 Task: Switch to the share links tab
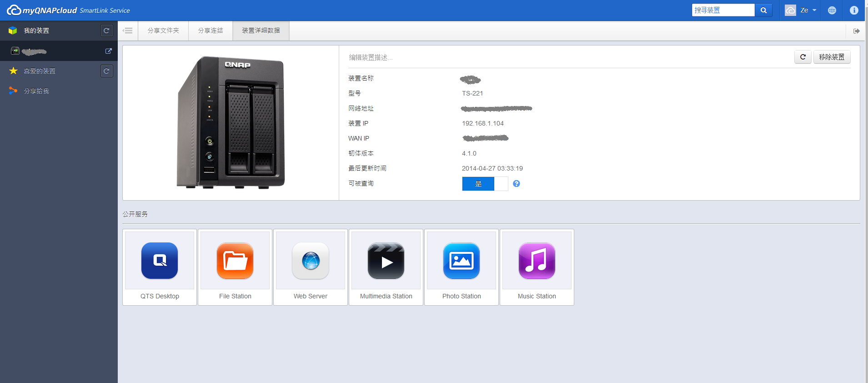click(211, 30)
